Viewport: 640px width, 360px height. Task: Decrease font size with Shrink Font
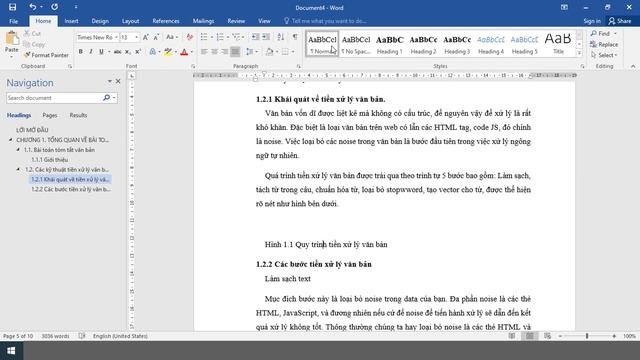tap(156, 37)
